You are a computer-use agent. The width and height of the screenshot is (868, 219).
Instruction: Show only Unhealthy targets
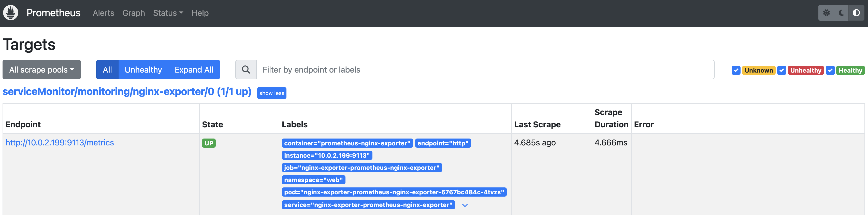click(143, 70)
